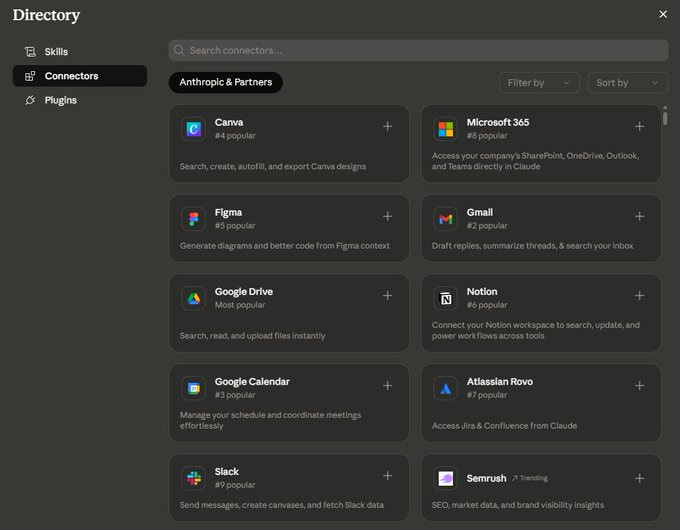Image resolution: width=680 pixels, height=530 pixels.
Task: Add the Google Calendar connector with plus
Action: click(387, 386)
